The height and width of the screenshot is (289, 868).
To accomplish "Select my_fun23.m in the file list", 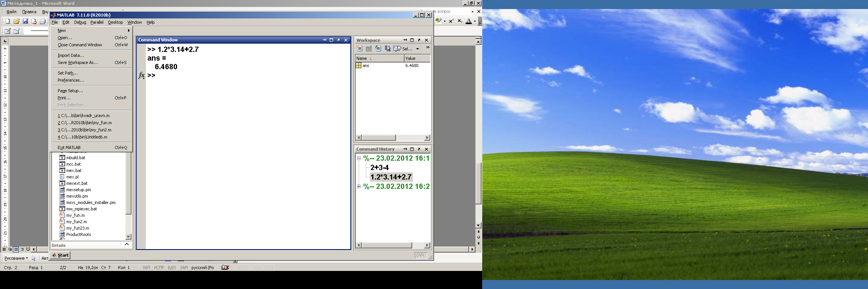I will 78,228.
